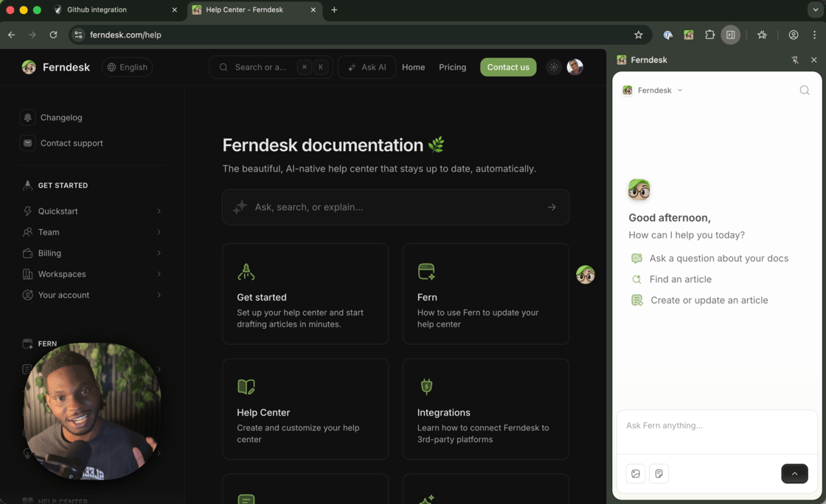Unpin the Ferndesk side panel pin icon
The width and height of the screenshot is (826, 504).
click(795, 60)
